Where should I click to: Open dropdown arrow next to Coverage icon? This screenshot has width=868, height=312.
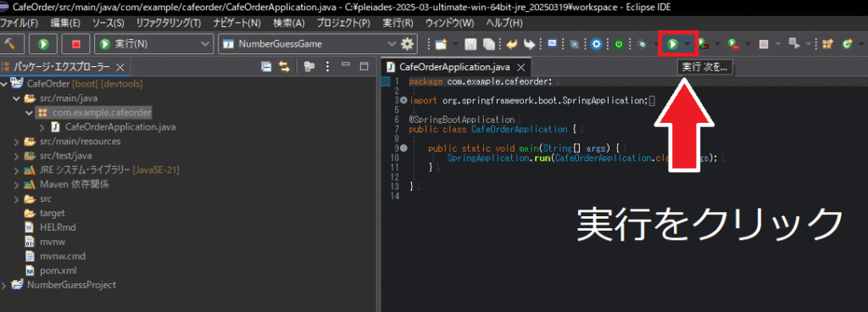point(717,44)
